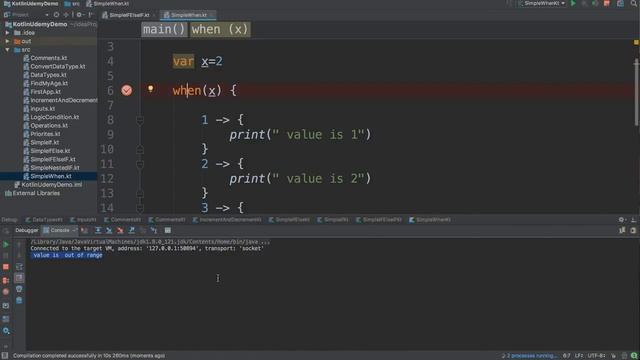Switch to the Debugger tab

[27, 231]
